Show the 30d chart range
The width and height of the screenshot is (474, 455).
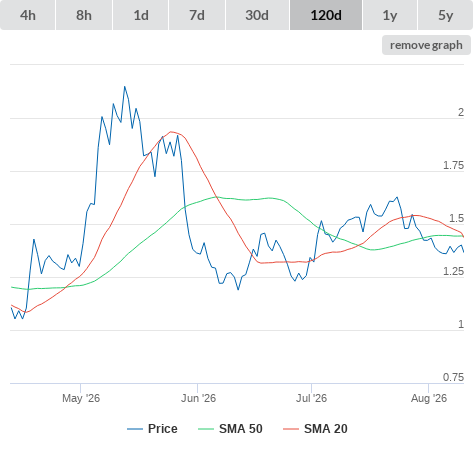pyautogui.click(x=257, y=15)
